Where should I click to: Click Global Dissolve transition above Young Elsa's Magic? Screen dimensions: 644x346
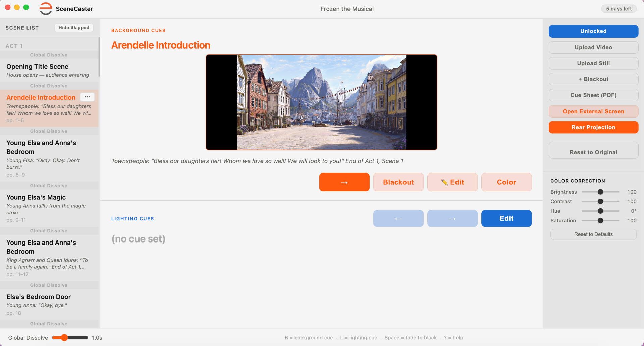pos(49,186)
